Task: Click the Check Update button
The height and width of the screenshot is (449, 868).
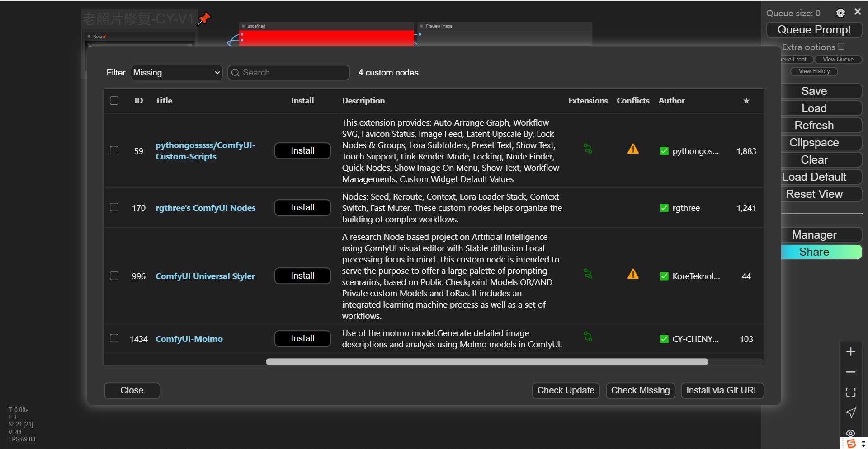Action: 566,391
